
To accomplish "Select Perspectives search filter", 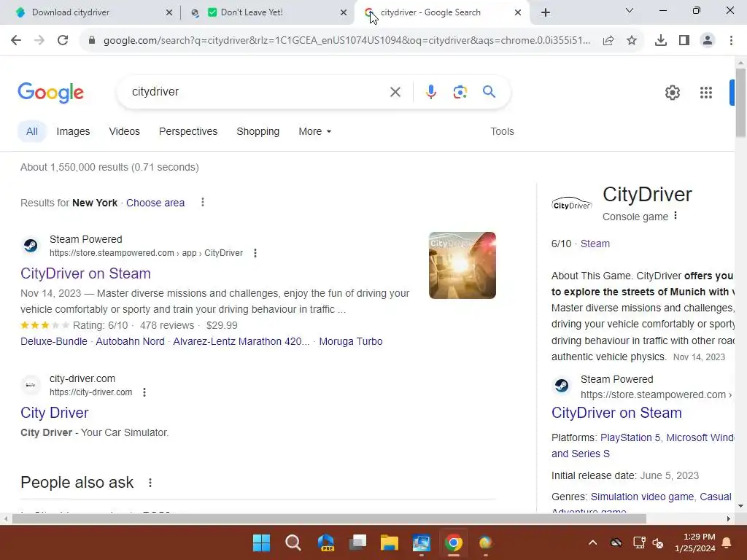I will coord(188,131).
